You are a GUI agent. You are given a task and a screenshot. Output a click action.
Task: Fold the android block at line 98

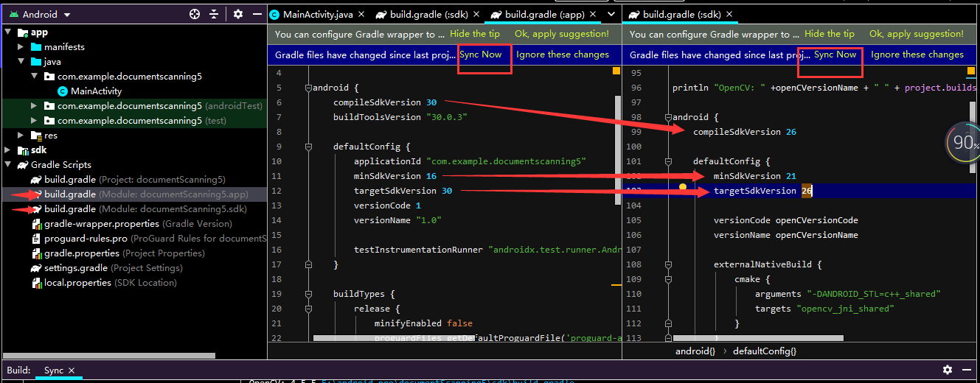[x=668, y=117]
